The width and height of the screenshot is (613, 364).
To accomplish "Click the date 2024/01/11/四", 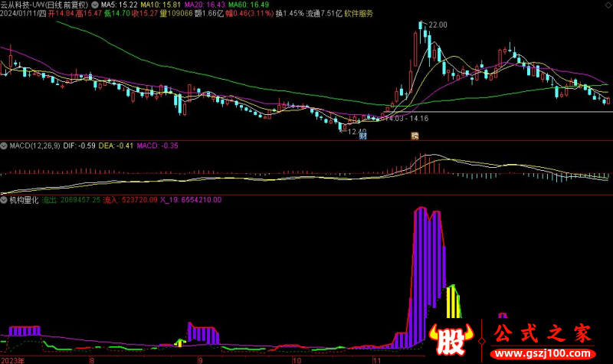I will pyautogui.click(x=23, y=14).
